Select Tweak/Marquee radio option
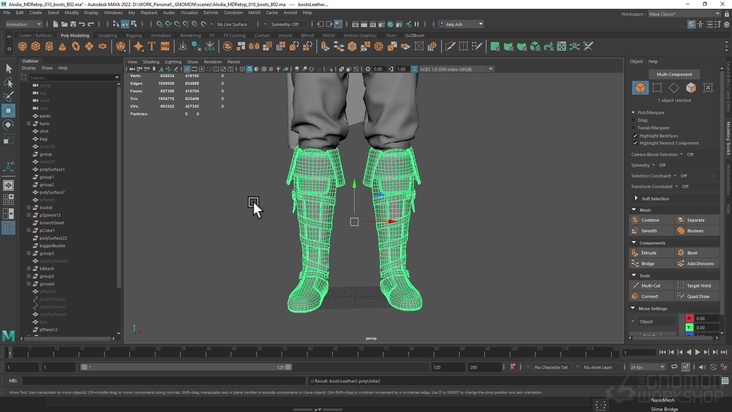 pyautogui.click(x=633, y=127)
